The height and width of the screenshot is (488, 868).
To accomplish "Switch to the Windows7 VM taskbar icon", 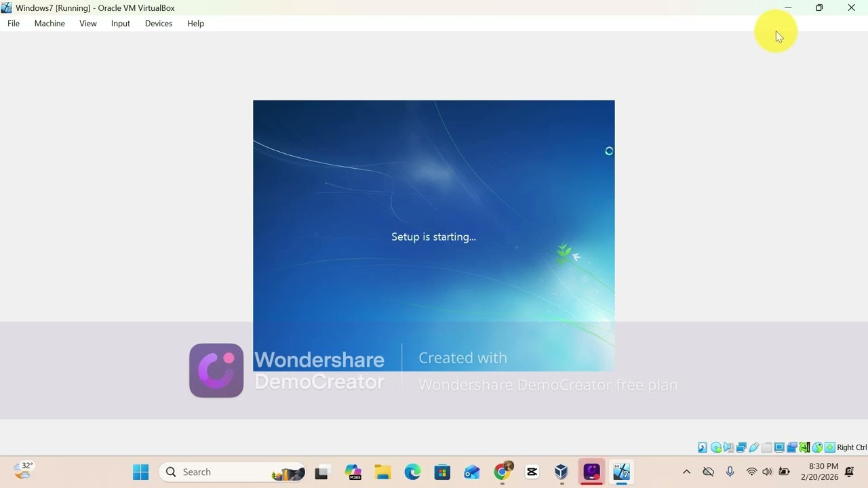I will 622,472.
